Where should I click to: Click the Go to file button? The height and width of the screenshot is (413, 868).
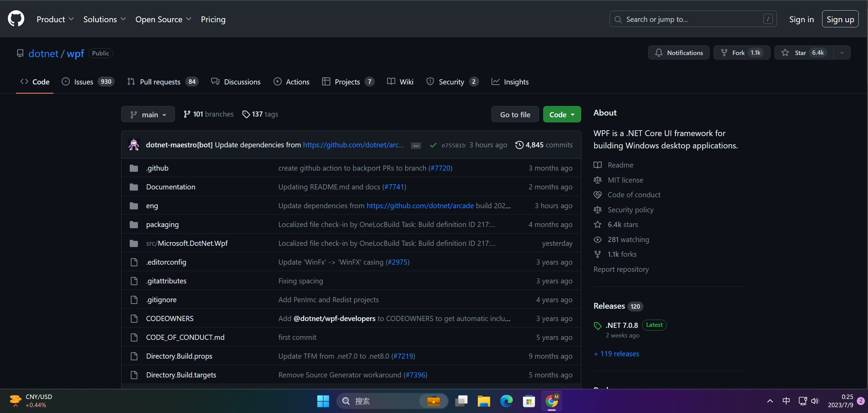[515, 115]
